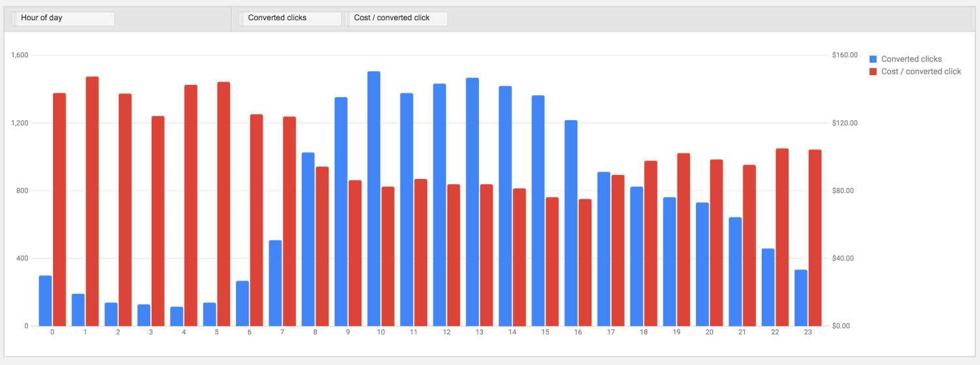Click the $160.00 right axis label
This screenshot has height=365, width=980.
pyautogui.click(x=845, y=56)
